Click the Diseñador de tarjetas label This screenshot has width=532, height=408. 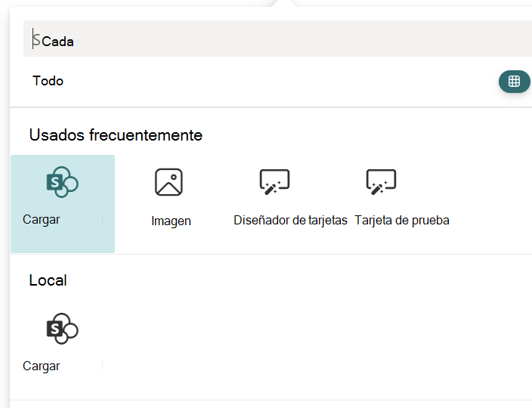click(290, 221)
